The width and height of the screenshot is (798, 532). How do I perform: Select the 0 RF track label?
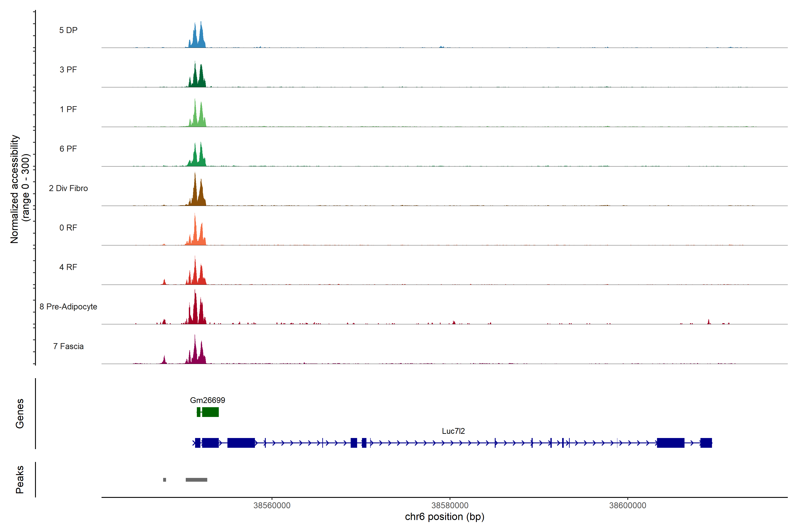68,228
